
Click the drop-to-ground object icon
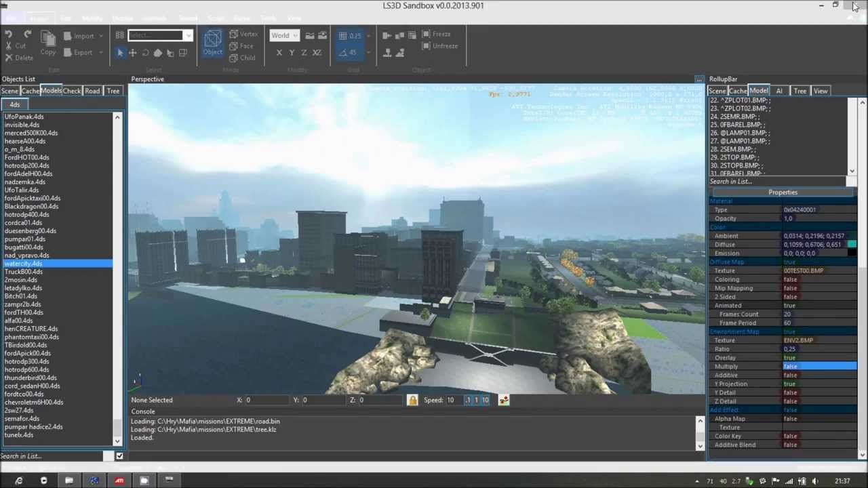[387, 52]
